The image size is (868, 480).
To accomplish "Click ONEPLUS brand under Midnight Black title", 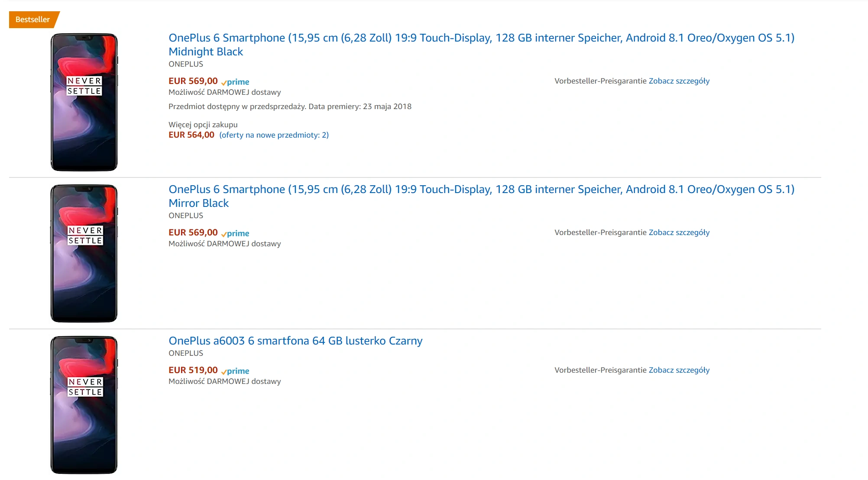I will (x=186, y=64).
